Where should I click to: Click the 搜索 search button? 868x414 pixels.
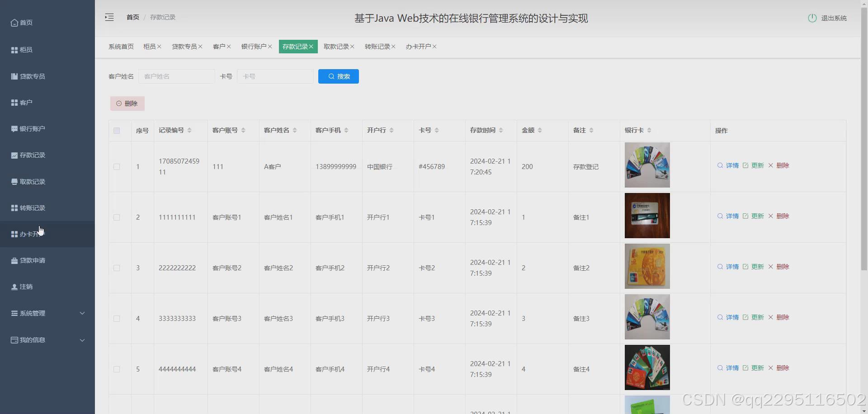tap(338, 76)
